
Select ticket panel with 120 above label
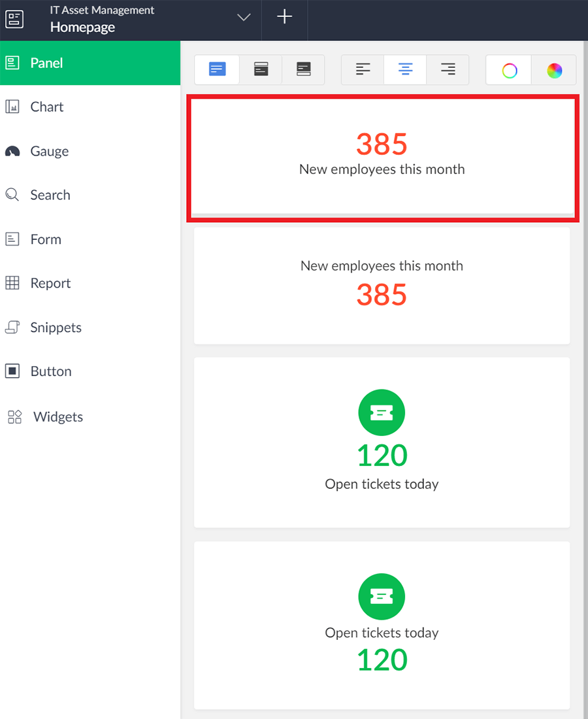(x=382, y=443)
